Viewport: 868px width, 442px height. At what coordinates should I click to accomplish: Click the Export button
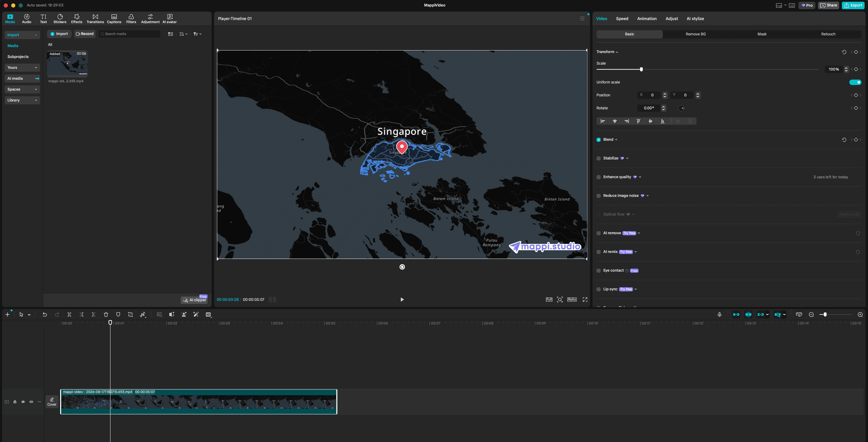coord(853,5)
